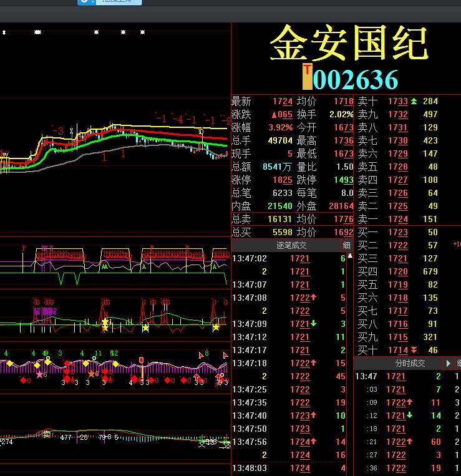The width and height of the screenshot is (461, 476).
Task: Click the 13:47:35 trade row timestamp
Action: [x=250, y=402]
